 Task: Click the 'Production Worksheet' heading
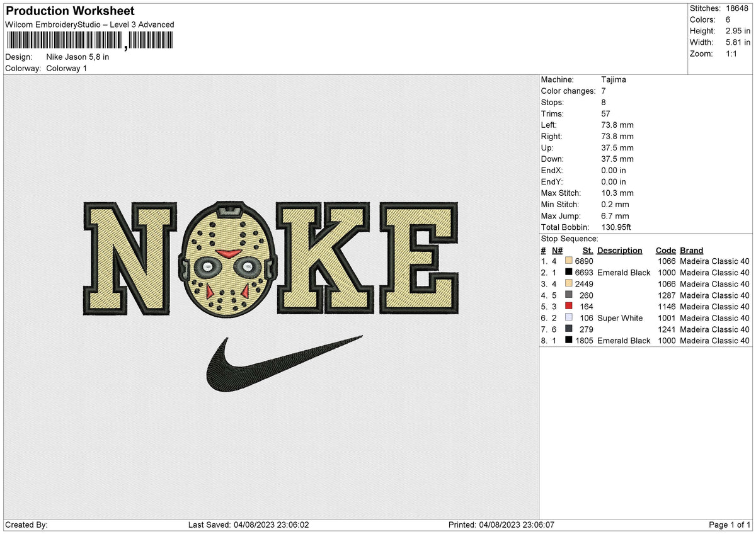(70, 11)
